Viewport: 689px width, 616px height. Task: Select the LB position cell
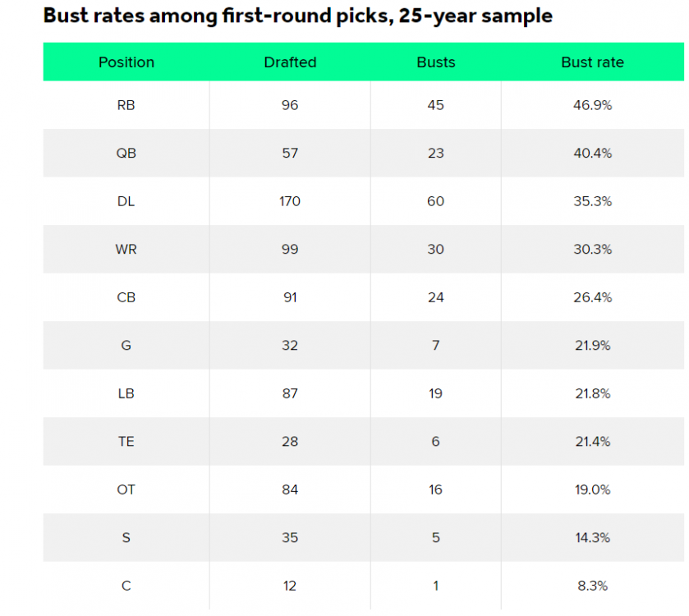(x=126, y=393)
